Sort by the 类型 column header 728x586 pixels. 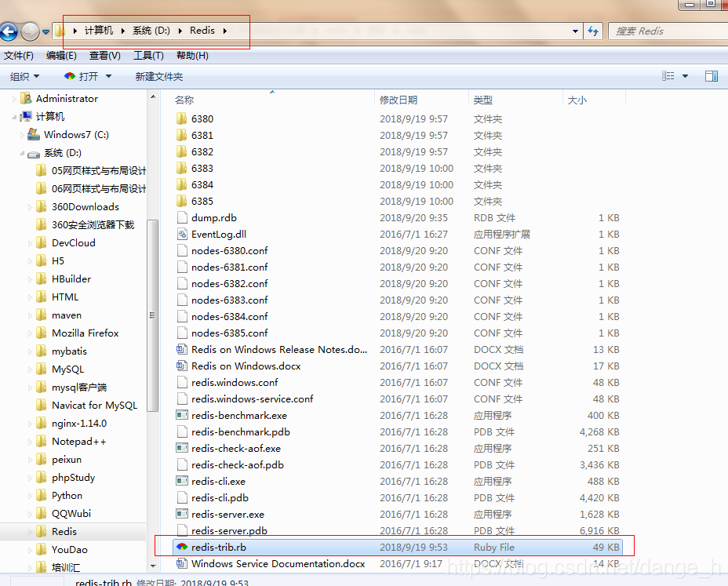coord(483,100)
